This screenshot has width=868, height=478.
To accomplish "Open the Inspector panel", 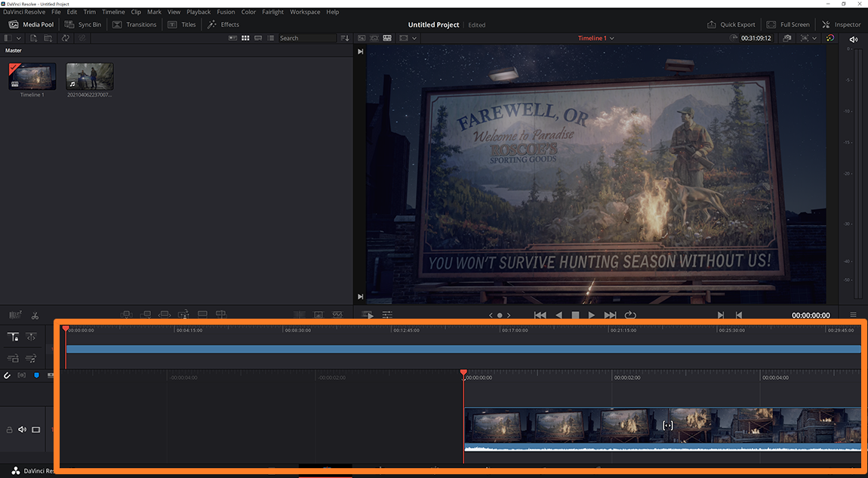I will tap(842, 24).
